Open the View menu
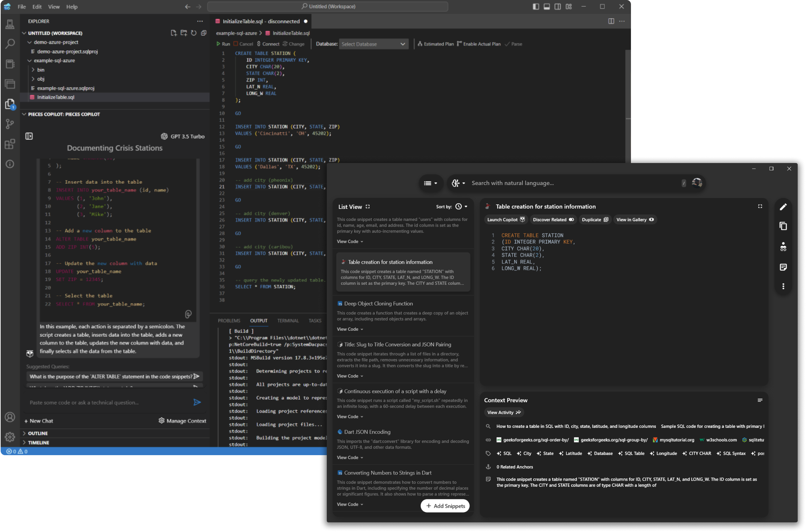The width and height of the screenshot is (806, 532). [x=54, y=6]
